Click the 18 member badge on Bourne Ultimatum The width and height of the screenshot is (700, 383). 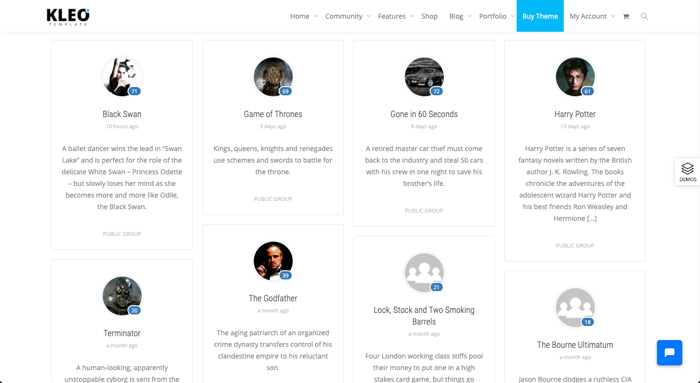click(x=588, y=322)
